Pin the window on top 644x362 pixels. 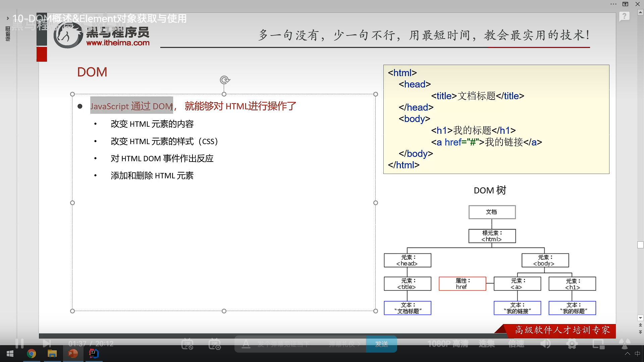tap(625, 4)
